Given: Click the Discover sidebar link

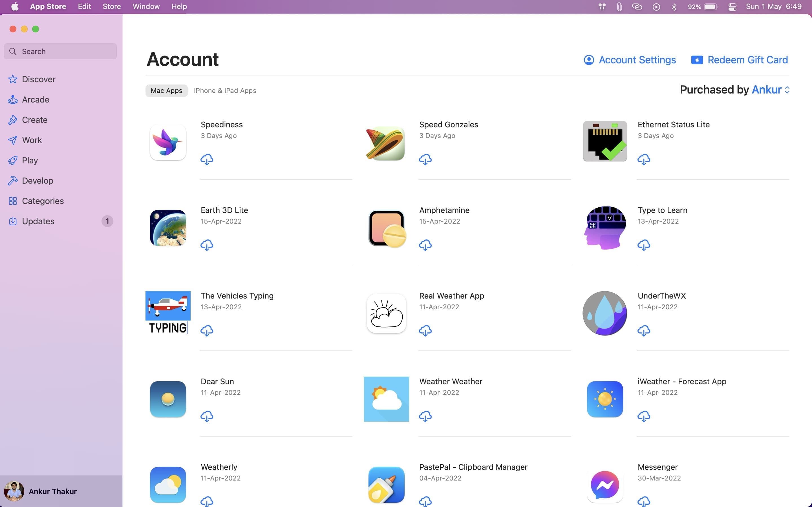Looking at the screenshot, I should pos(39,79).
